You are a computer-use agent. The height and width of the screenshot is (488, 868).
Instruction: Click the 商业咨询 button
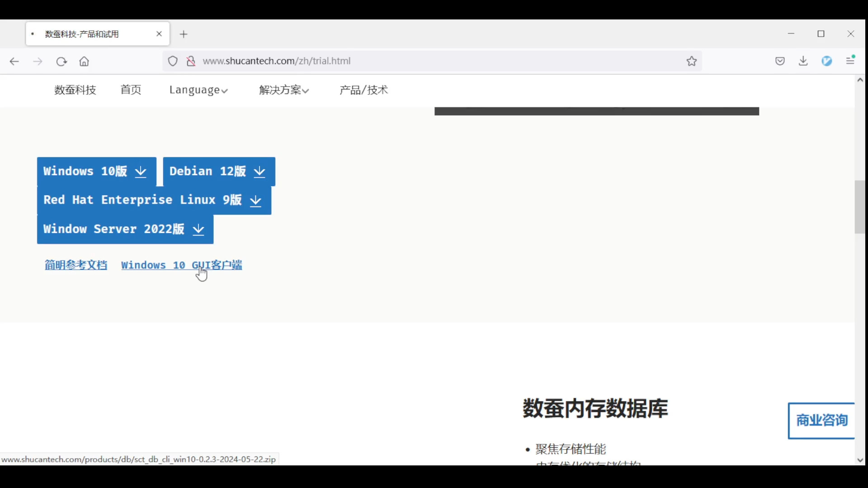(821, 421)
